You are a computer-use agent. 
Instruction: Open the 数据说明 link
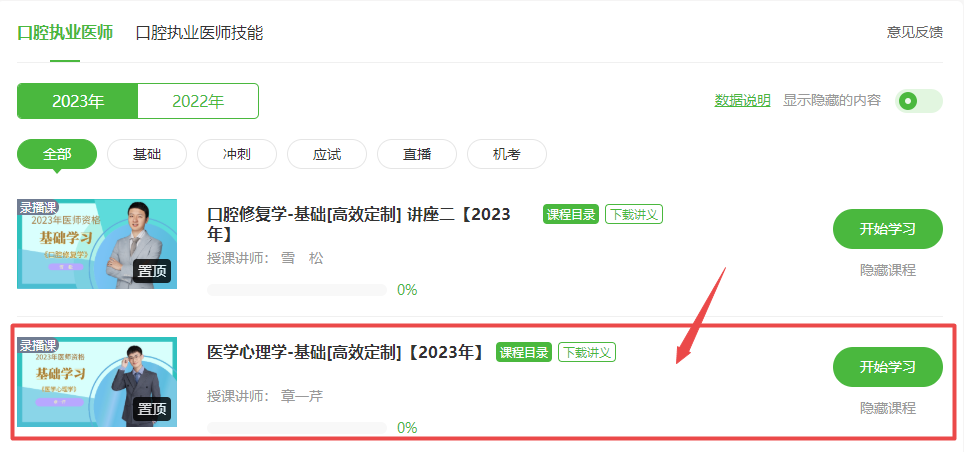(x=742, y=101)
